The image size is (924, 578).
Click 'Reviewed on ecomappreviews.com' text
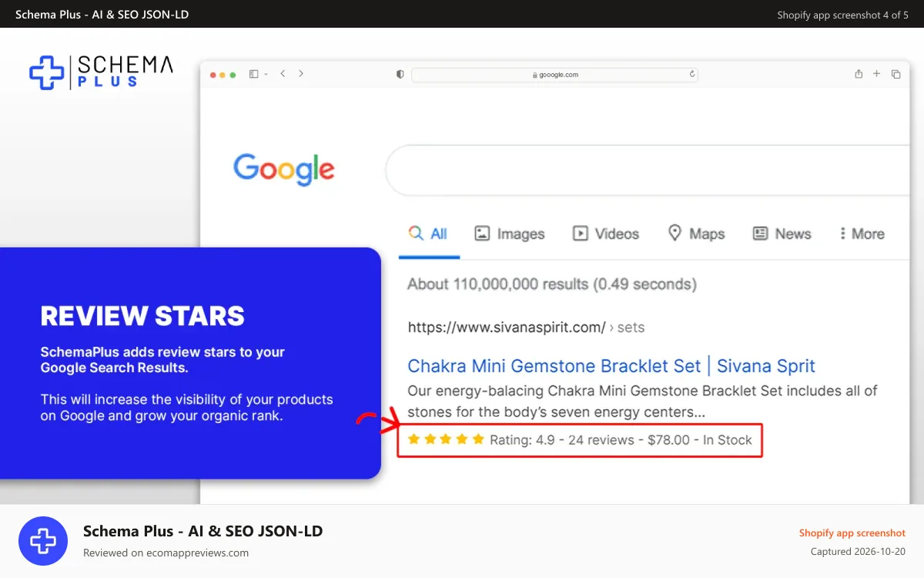coord(166,553)
